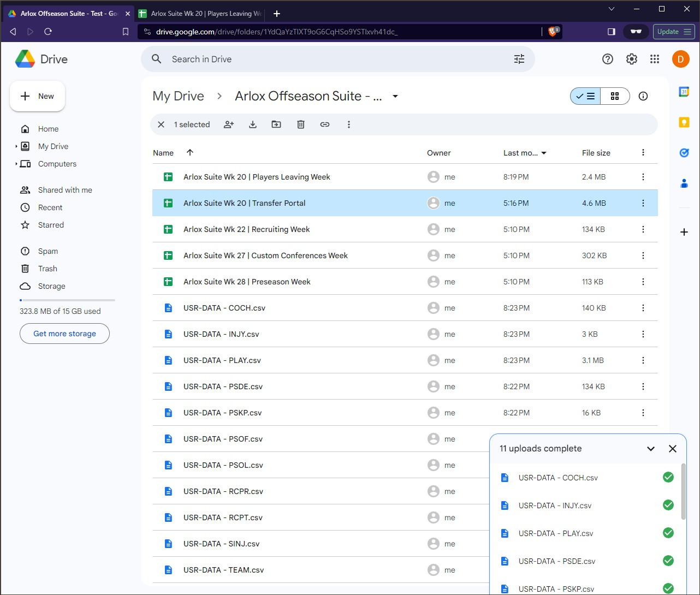The height and width of the screenshot is (595, 700).
Task: Collapse the uploads complete panel
Action: [x=650, y=449]
